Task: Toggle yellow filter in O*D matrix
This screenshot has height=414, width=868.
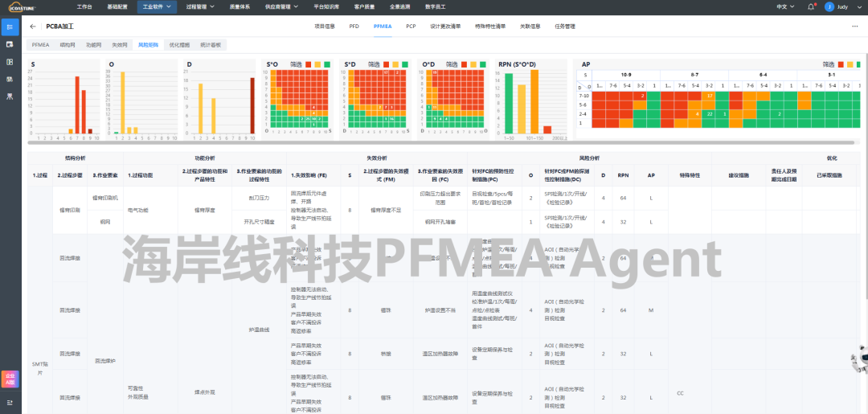Action: [x=473, y=65]
